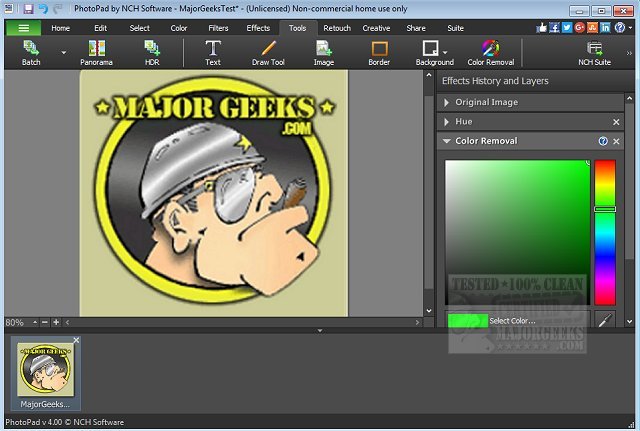Open Batch dropdown arrow
This screenshot has width=640, height=431.
64,53
